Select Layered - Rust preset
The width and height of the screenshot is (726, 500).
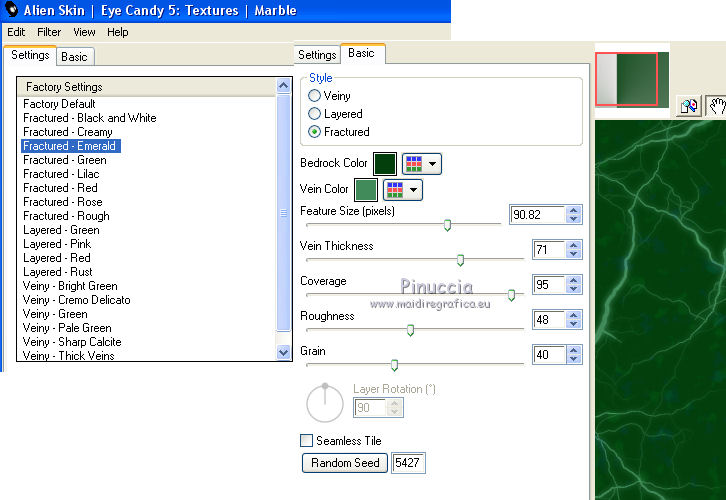[x=58, y=272]
